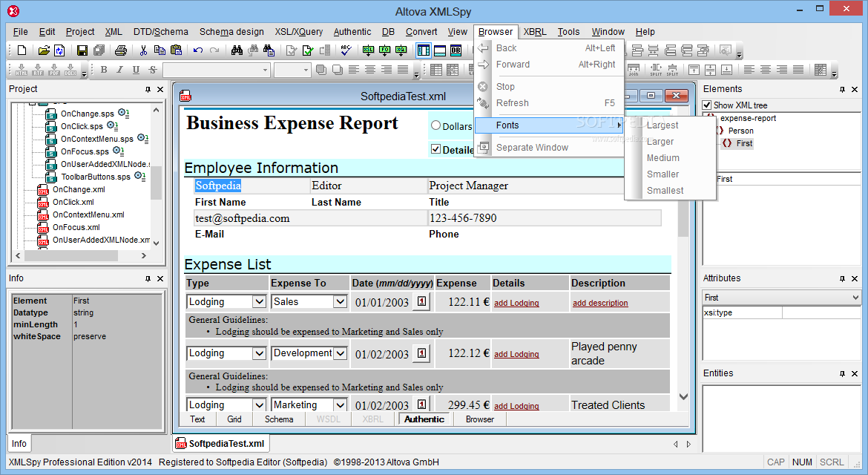Export to HTML icon

[22, 69]
